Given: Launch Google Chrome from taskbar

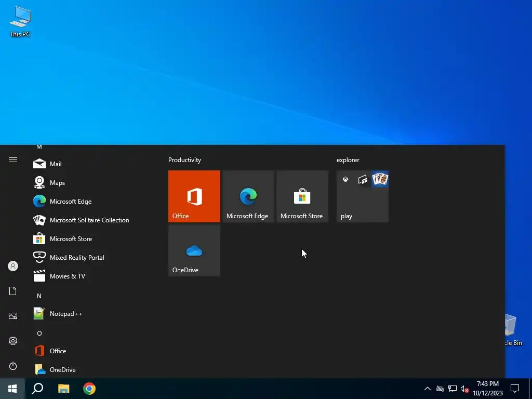Looking at the screenshot, I should click(89, 389).
